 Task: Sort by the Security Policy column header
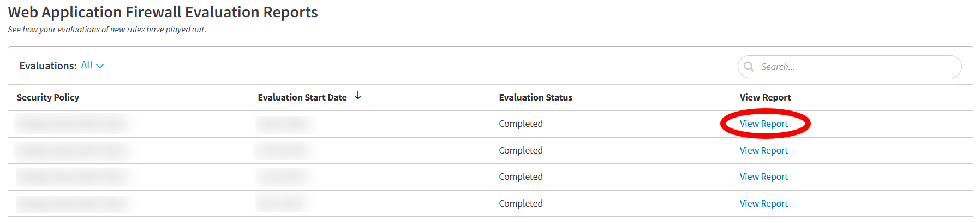(x=48, y=97)
